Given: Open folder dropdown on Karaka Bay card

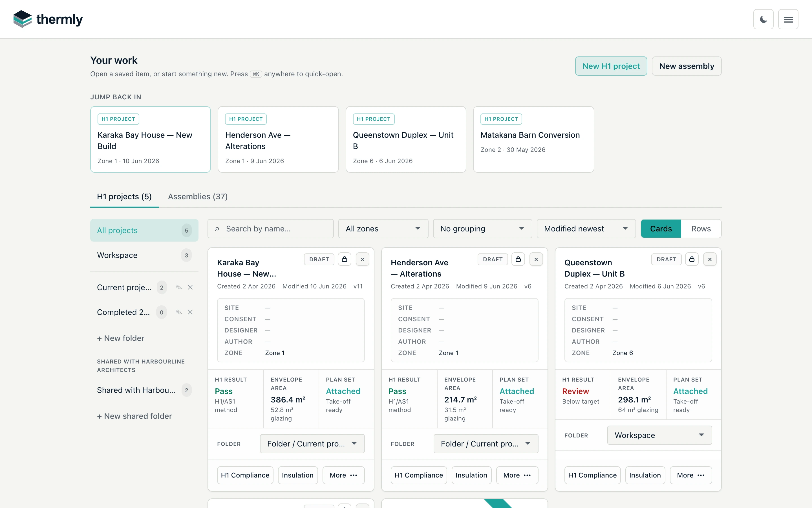Looking at the screenshot, I should tap(312, 443).
